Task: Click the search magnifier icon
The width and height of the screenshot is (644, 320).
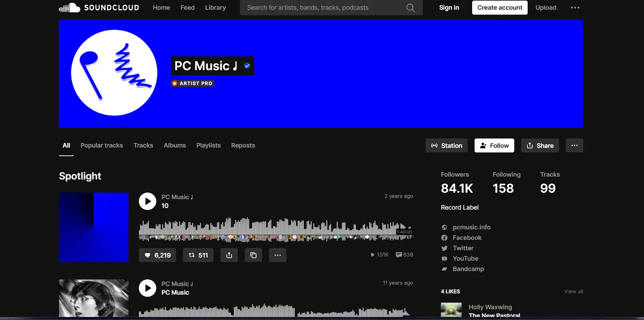Action: pos(410,8)
